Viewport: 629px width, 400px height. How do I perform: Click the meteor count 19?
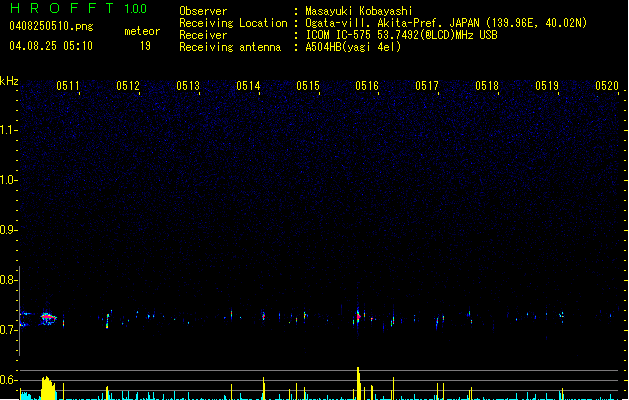tap(145, 46)
